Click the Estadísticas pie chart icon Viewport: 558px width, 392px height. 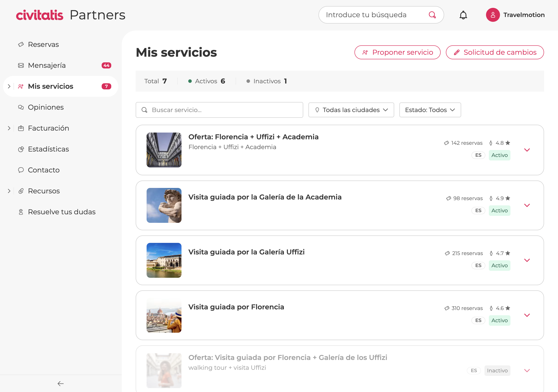[21, 149]
